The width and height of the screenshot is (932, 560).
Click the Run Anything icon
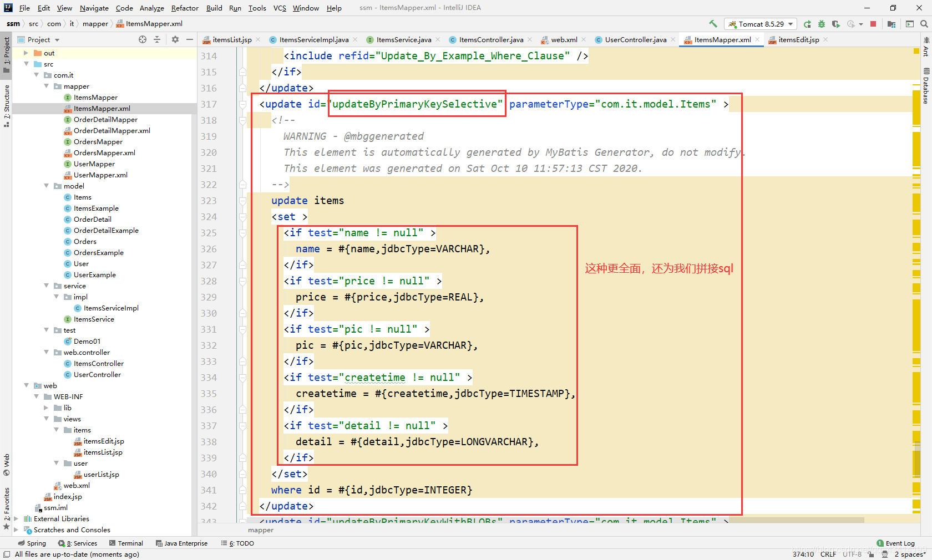click(x=910, y=24)
